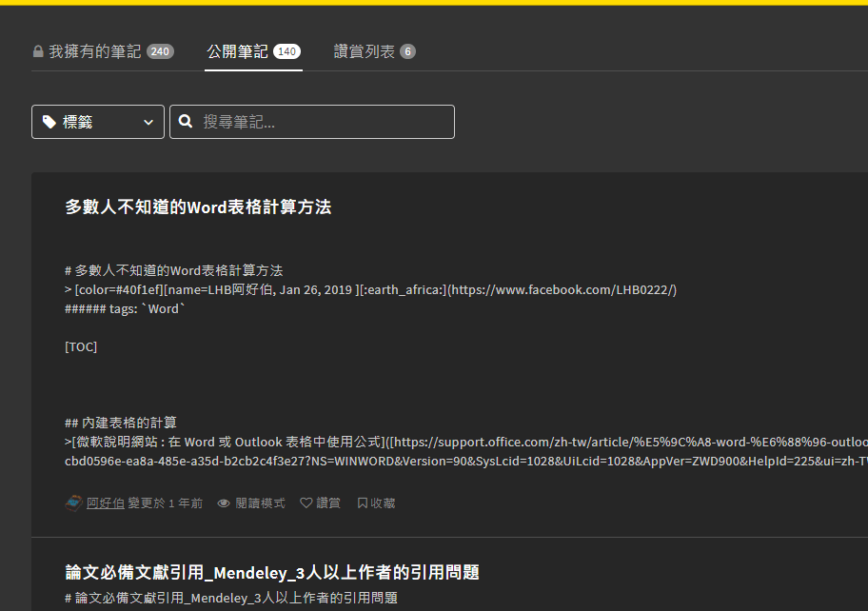Open the 讚賞列表 tab
This screenshot has height=611, width=868.
365,51
